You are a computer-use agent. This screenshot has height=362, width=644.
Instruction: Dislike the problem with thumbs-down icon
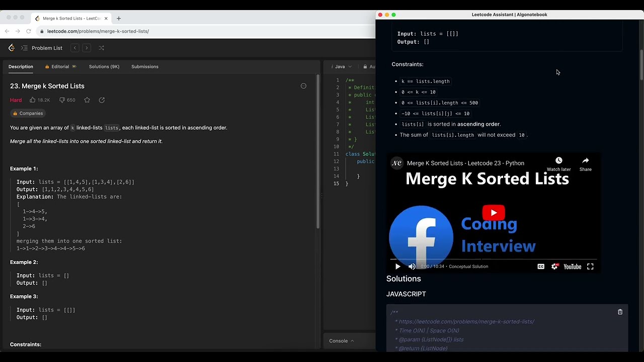pyautogui.click(x=62, y=100)
